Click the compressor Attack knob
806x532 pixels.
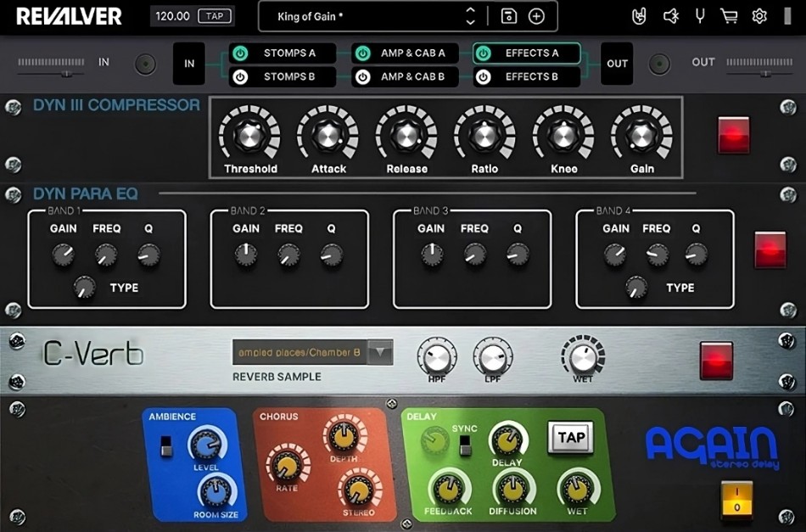pyautogui.click(x=328, y=136)
